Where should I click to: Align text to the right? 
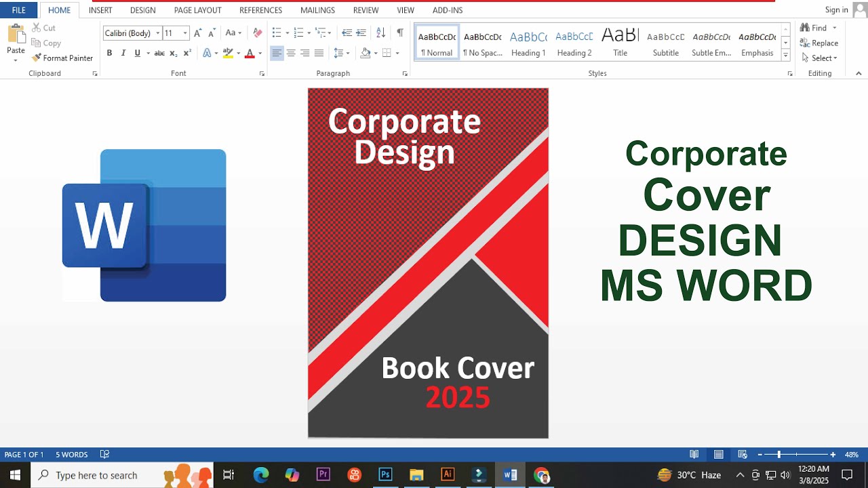(x=305, y=53)
